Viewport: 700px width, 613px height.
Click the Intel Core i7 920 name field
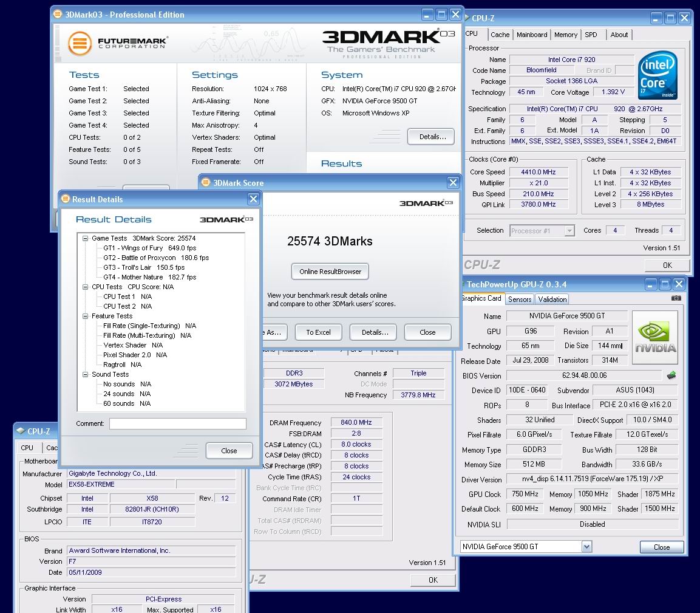pyautogui.click(x=571, y=60)
